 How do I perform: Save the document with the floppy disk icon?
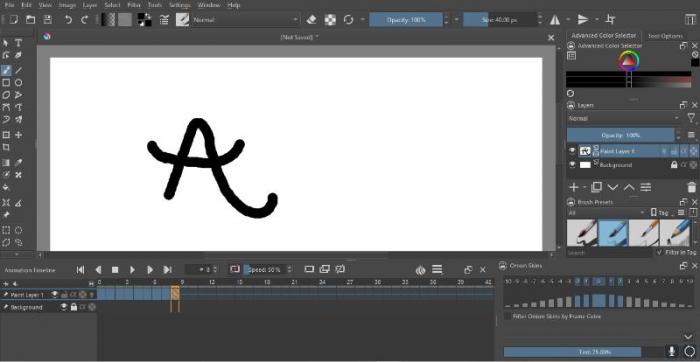[x=47, y=20]
